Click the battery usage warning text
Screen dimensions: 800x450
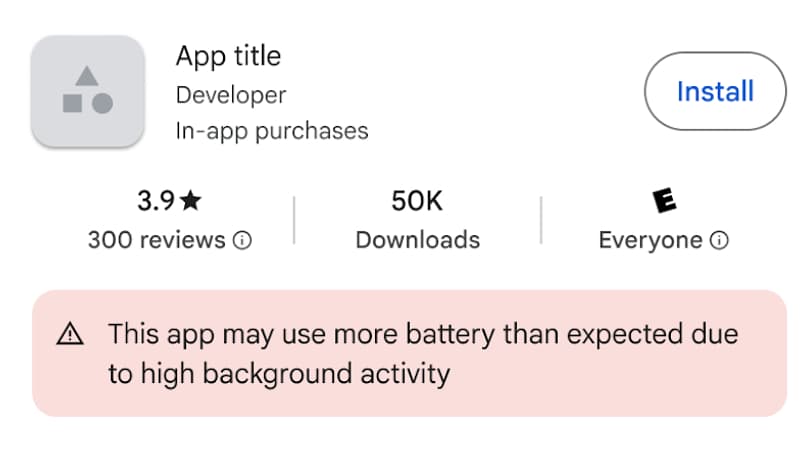422,353
